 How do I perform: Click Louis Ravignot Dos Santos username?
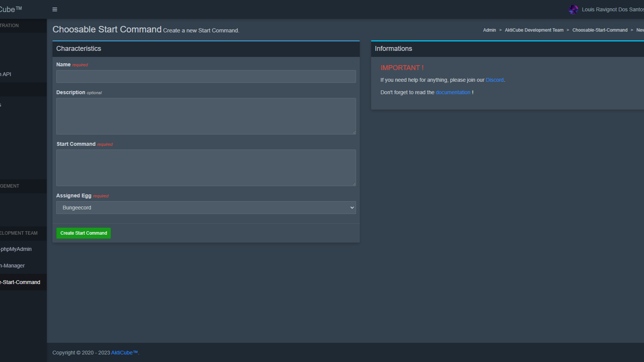pos(612,9)
